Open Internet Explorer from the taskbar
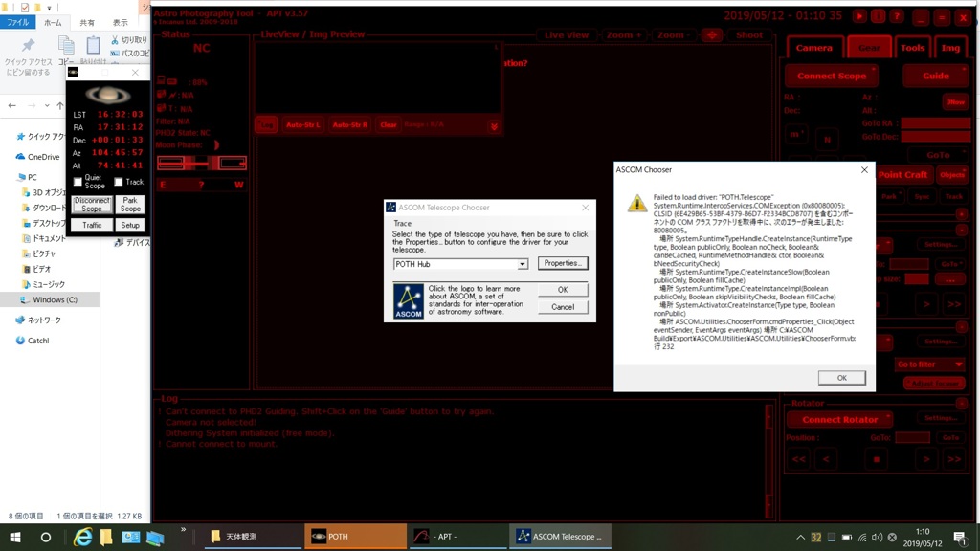This screenshot has height=551, width=980. [x=82, y=537]
